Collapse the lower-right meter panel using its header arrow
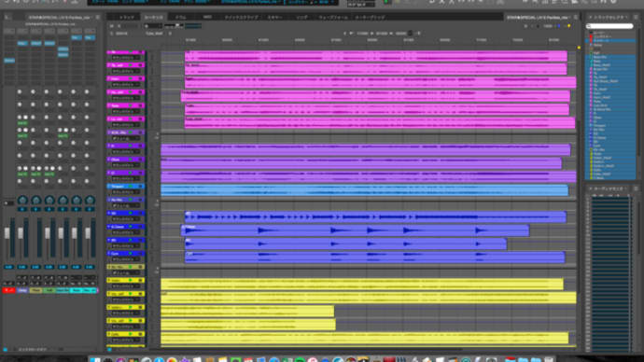The height and width of the screenshot is (362, 644). [x=590, y=188]
